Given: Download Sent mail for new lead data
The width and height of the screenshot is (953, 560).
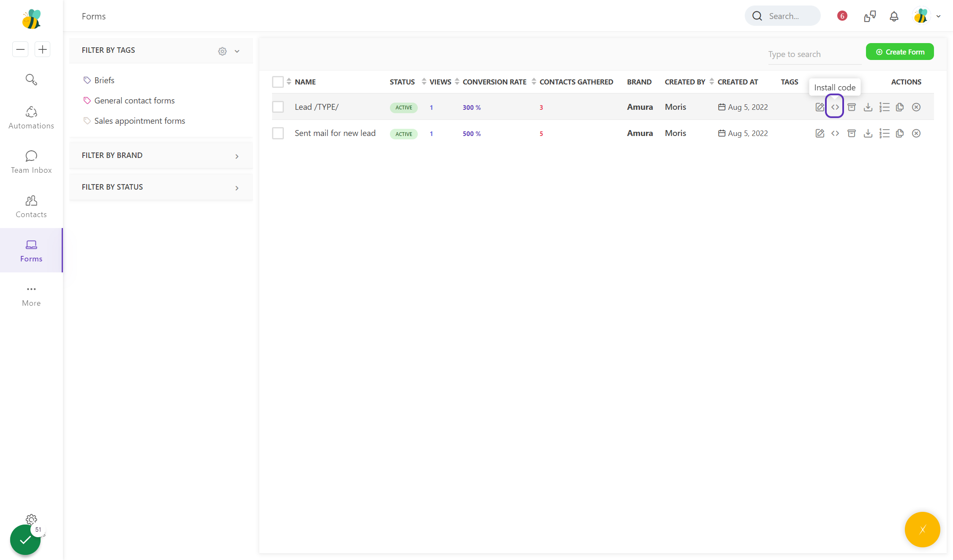Looking at the screenshot, I should coord(868,133).
